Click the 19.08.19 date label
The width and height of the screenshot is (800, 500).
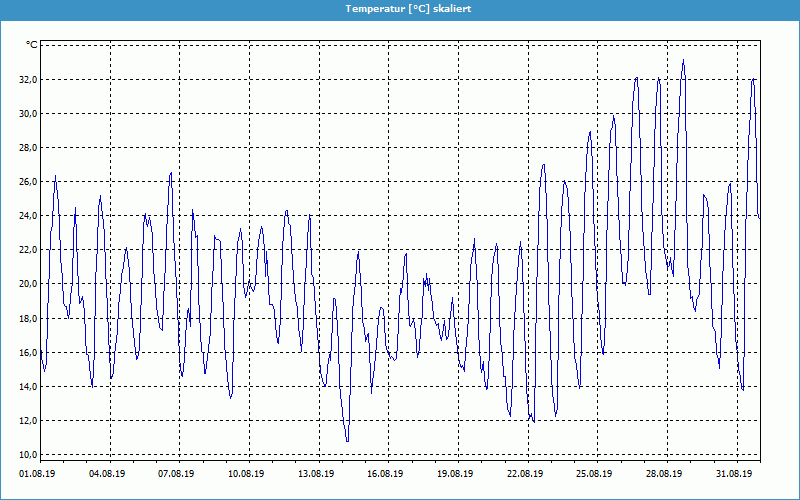point(455,475)
